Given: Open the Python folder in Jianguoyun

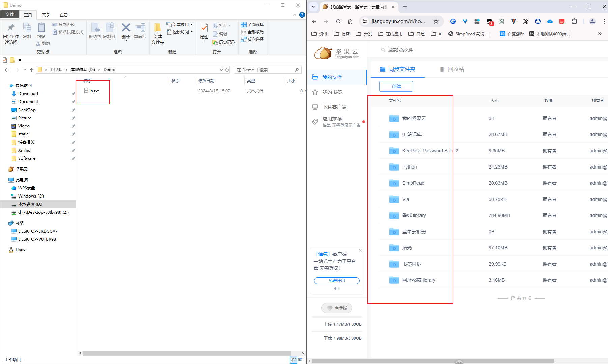Looking at the screenshot, I should click(409, 167).
